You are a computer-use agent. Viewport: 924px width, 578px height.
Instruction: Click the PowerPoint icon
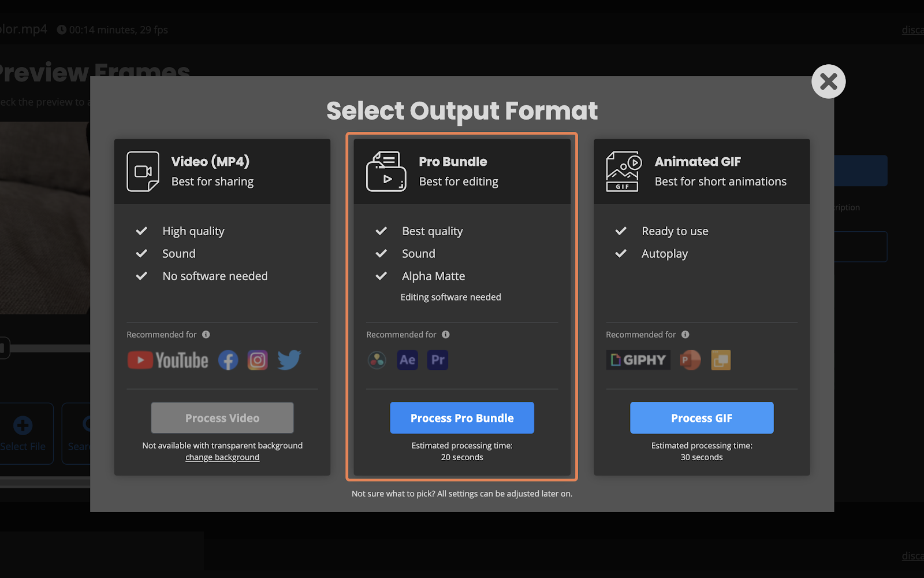(x=690, y=360)
